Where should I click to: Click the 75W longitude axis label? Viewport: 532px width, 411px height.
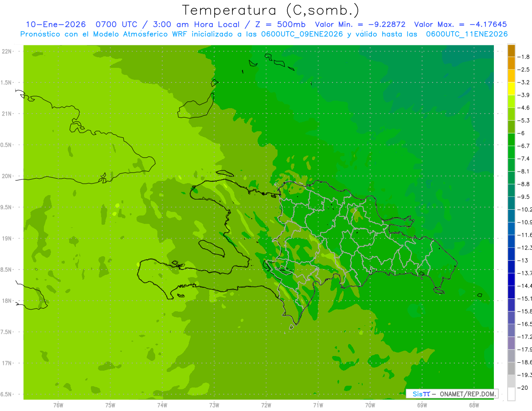pyautogui.click(x=110, y=404)
